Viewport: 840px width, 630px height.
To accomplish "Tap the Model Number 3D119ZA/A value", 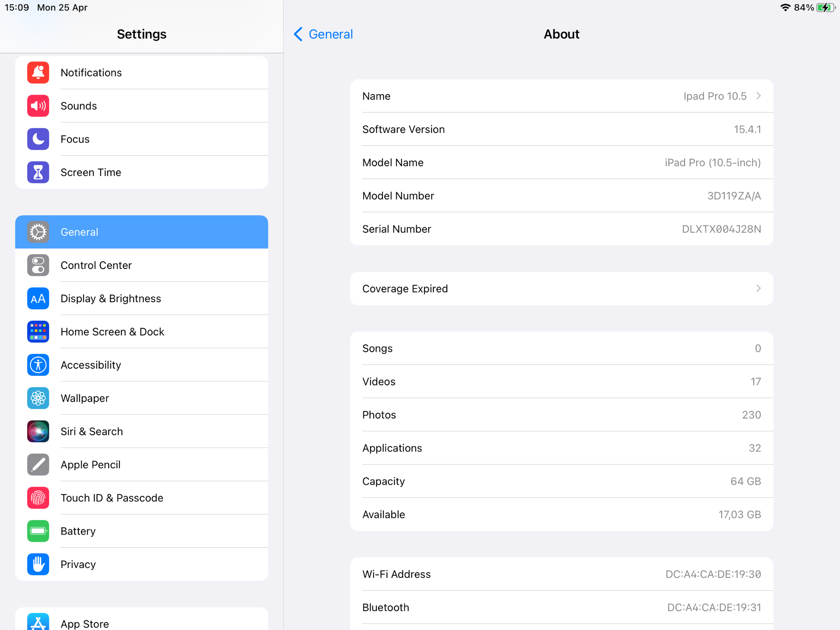I will pos(734,196).
